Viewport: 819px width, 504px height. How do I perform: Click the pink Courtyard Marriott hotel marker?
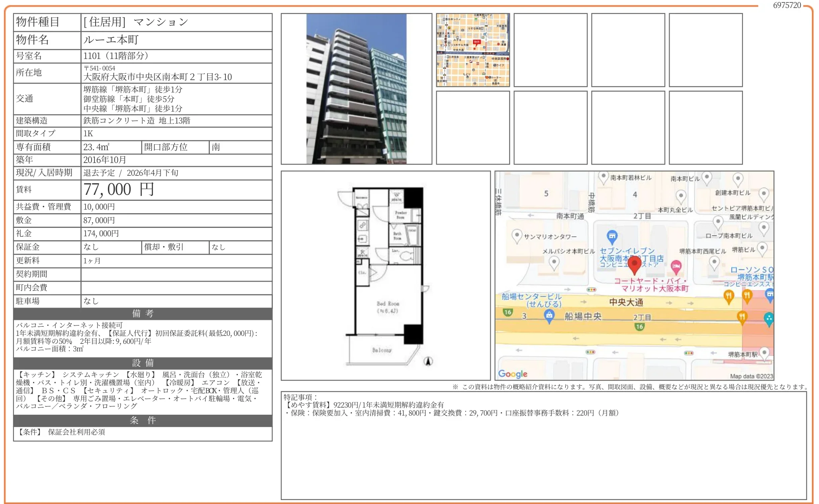pos(676,267)
